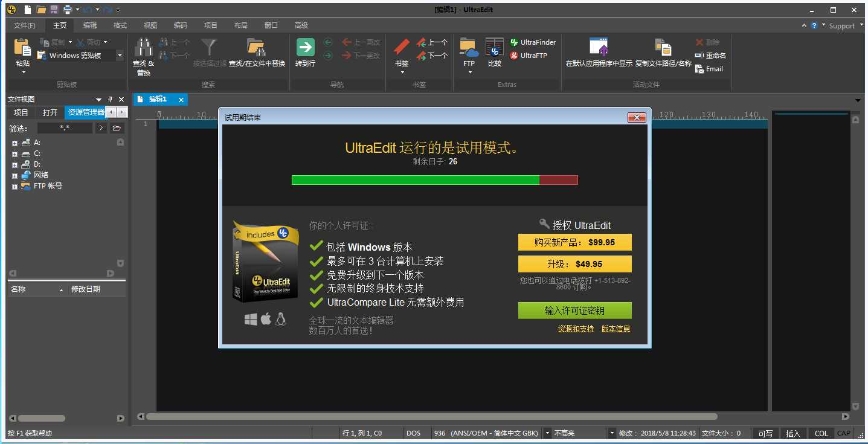
Task: Jump to next bookmark 下一个 in 书签 group
Action: [x=432, y=56]
